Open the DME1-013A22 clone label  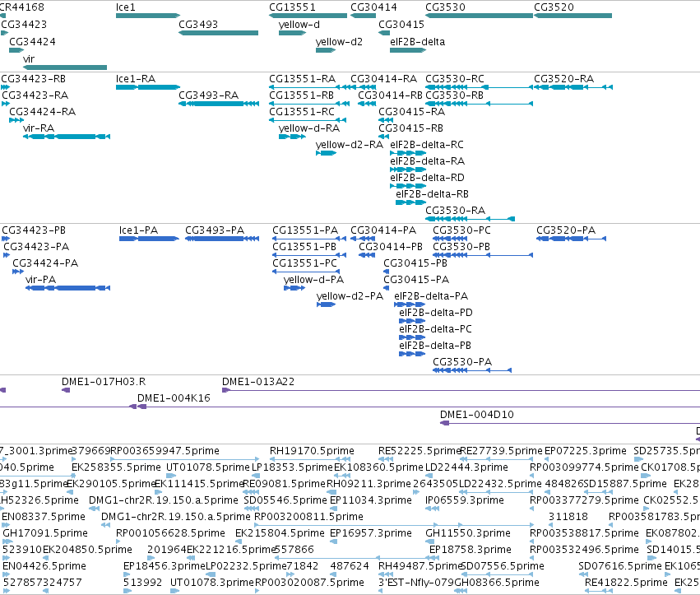point(258,382)
